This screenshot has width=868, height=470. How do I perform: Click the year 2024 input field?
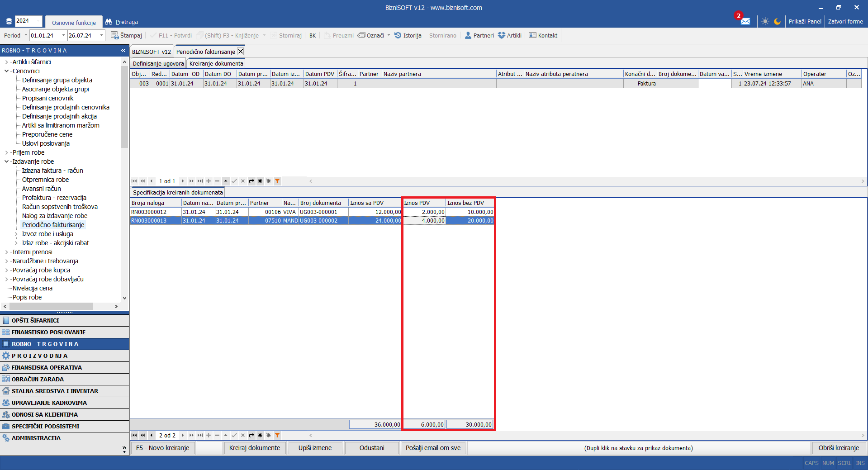[28, 21]
